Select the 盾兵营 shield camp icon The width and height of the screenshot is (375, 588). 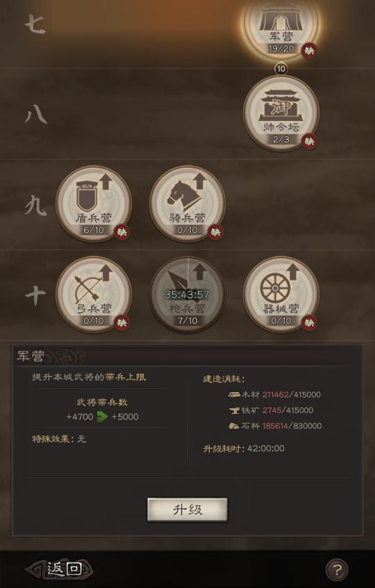pyautogui.click(x=94, y=204)
